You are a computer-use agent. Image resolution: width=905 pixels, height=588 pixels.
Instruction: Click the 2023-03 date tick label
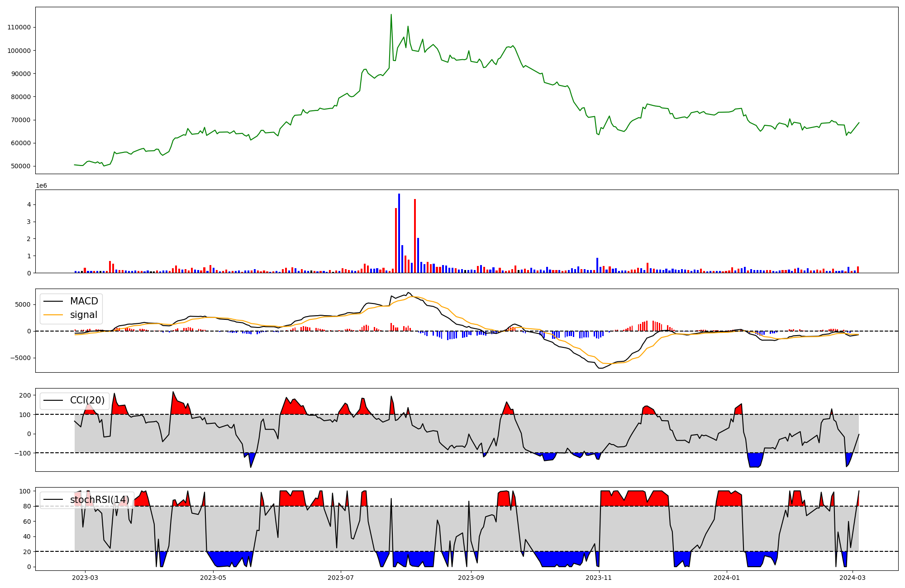coord(85,578)
